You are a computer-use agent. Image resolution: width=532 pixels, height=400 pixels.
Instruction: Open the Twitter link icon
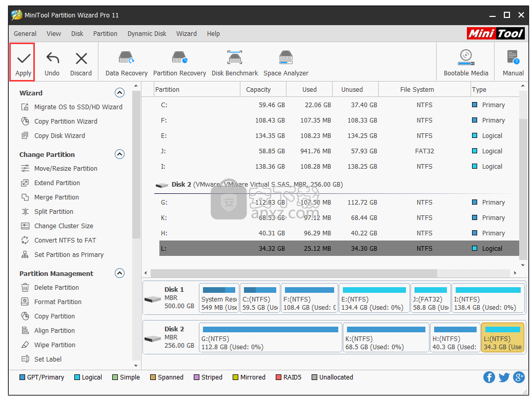tap(504, 377)
